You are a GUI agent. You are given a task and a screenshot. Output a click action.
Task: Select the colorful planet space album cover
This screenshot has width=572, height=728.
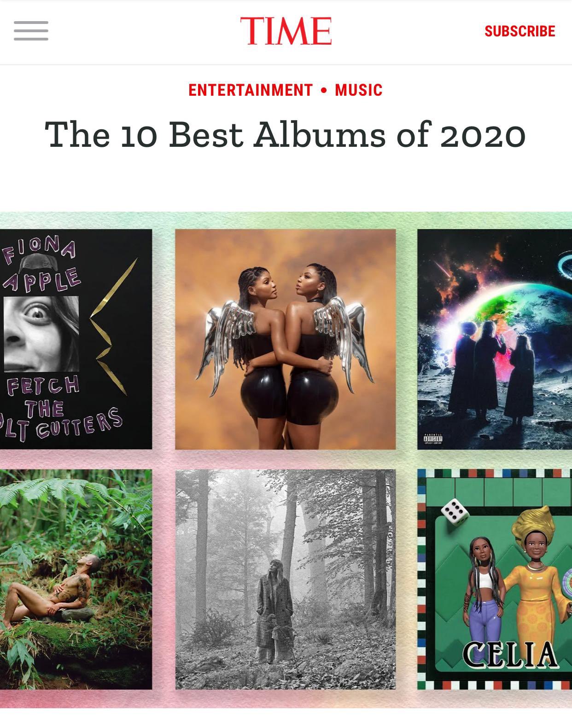point(495,339)
